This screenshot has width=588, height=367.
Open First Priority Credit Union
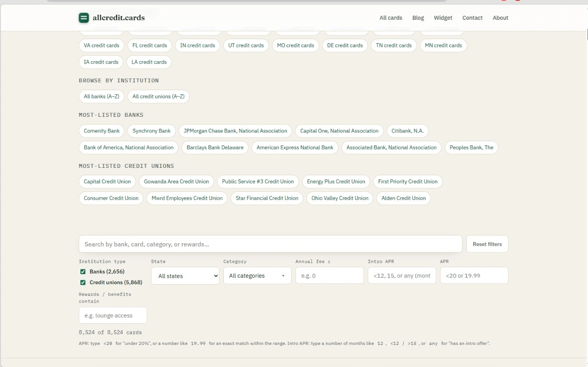pos(408,182)
